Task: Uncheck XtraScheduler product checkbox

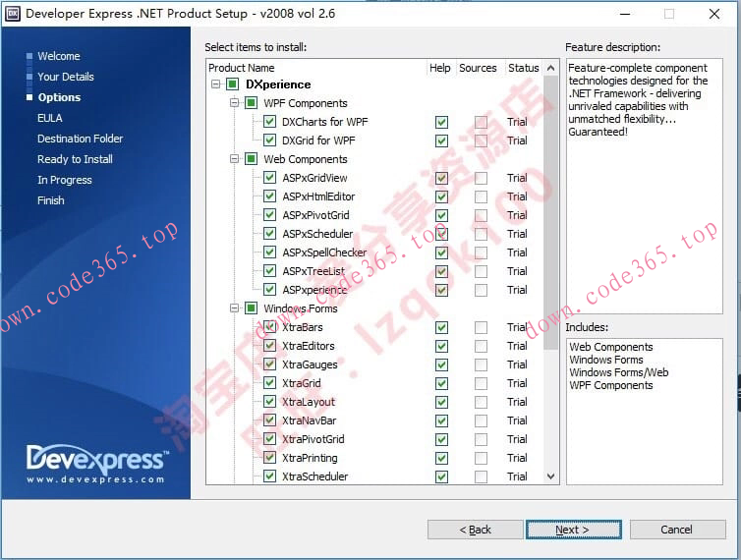Action: [x=269, y=476]
